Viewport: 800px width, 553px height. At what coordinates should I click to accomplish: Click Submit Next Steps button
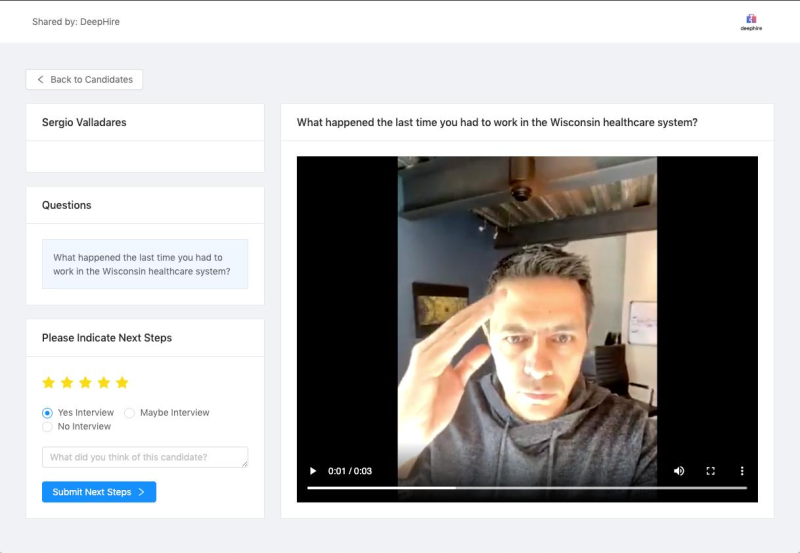click(x=99, y=492)
